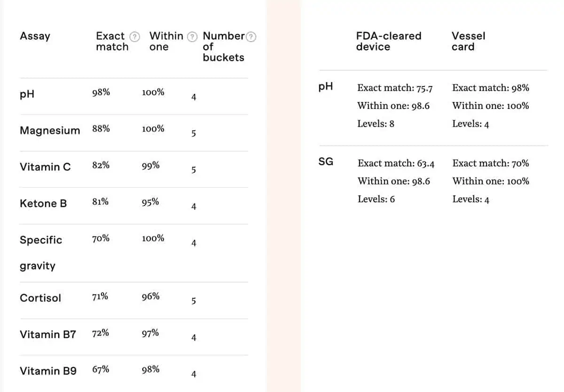The width and height of the screenshot is (564, 392).
Task: Select the Ketone B assay row label
Action: pyautogui.click(x=43, y=203)
